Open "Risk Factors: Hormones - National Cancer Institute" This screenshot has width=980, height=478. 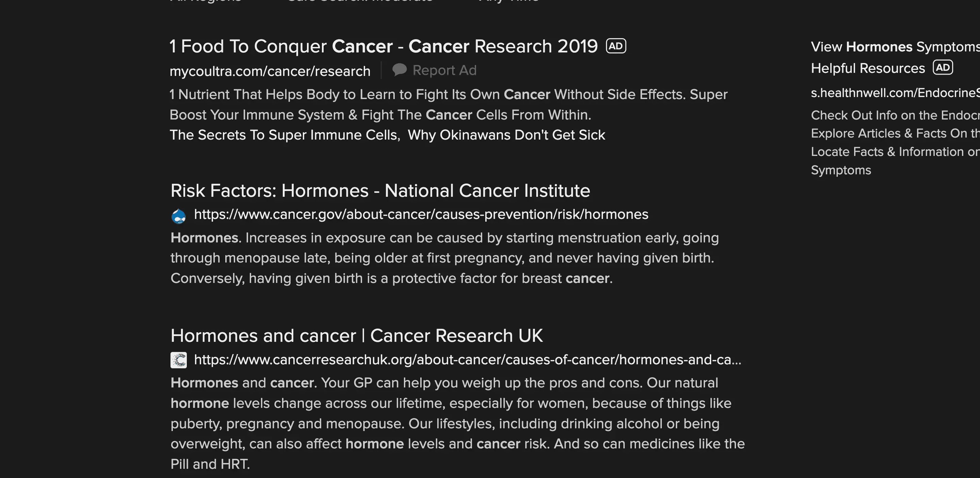(x=380, y=191)
